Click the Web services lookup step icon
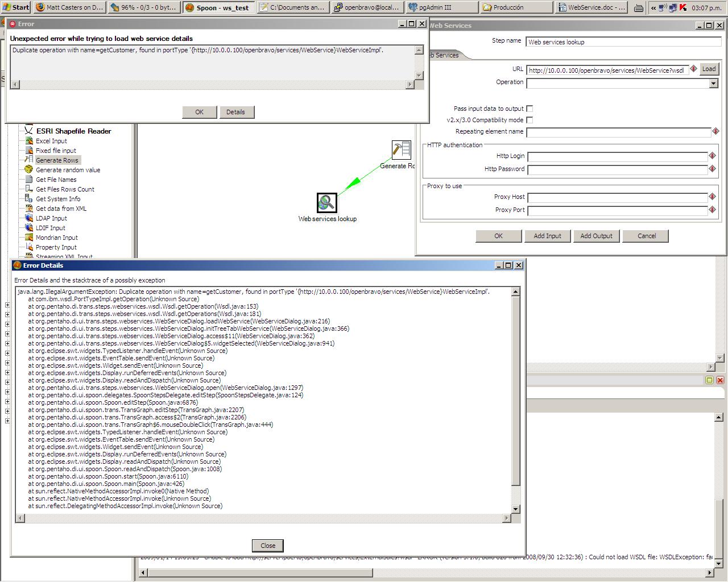The image size is (728, 582). point(326,203)
